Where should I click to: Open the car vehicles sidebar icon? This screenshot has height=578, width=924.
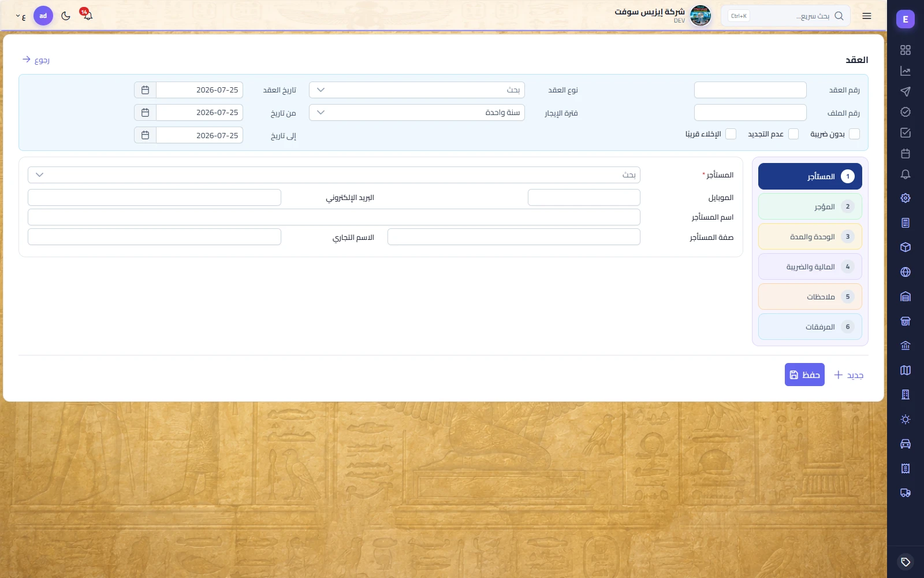click(x=905, y=444)
